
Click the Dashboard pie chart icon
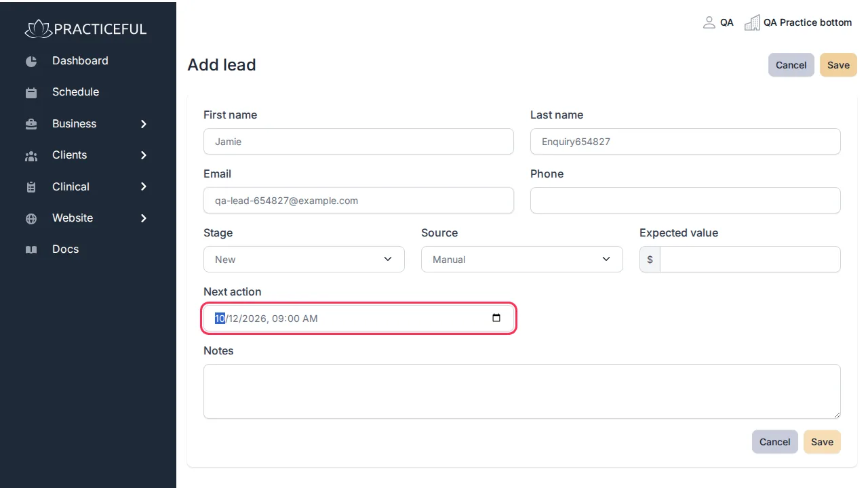pyautogui.click(x=31, y=61)
